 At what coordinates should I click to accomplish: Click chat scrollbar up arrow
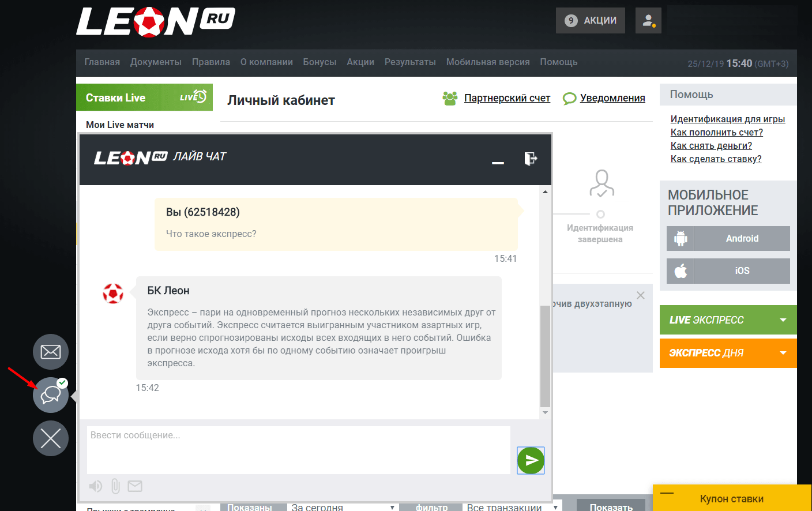[x=545, y=191]
